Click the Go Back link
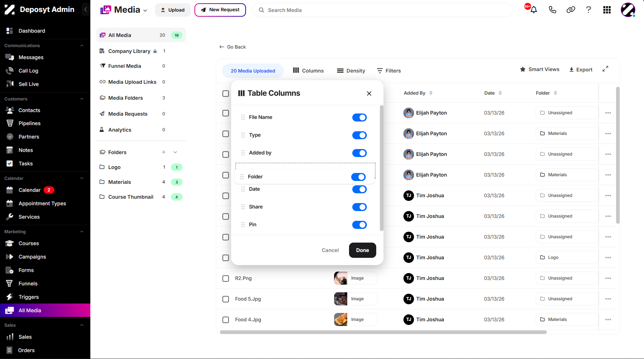This screenshot has width=644, height=359. 233,47
